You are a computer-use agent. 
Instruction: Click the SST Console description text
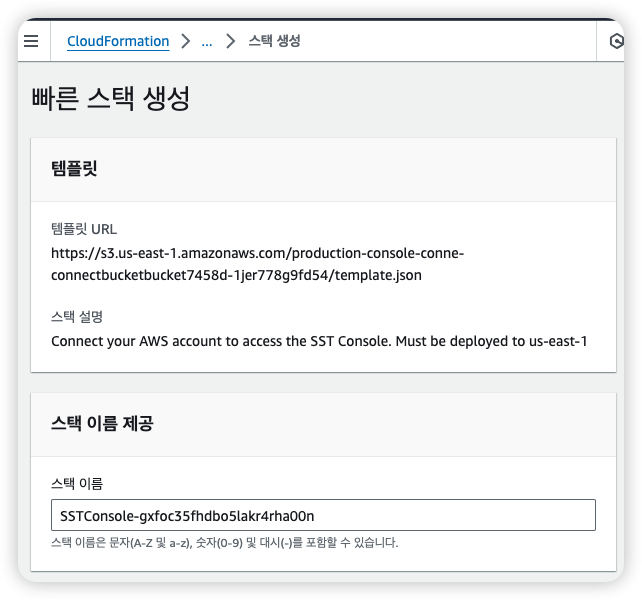pyautogui.click(x=318, y=340)
